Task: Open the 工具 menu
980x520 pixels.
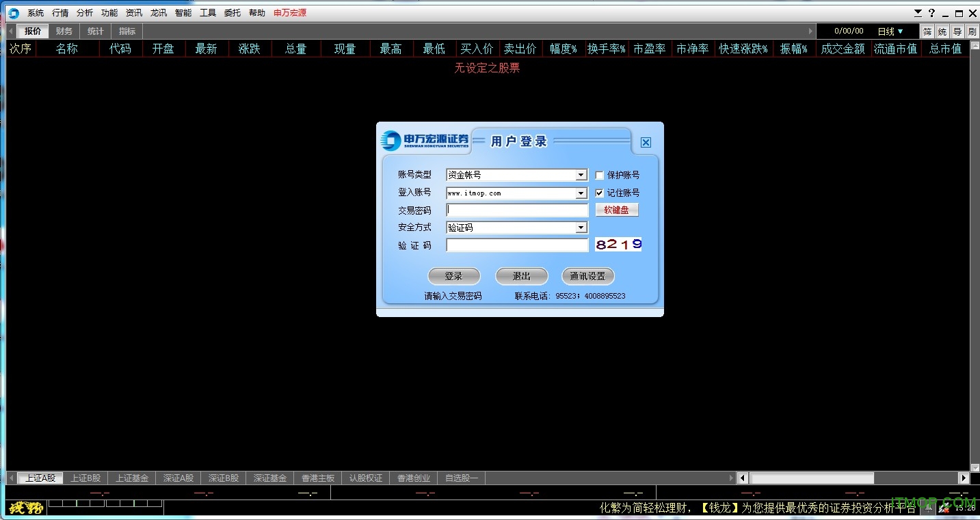Action: [x=208, y=13]
